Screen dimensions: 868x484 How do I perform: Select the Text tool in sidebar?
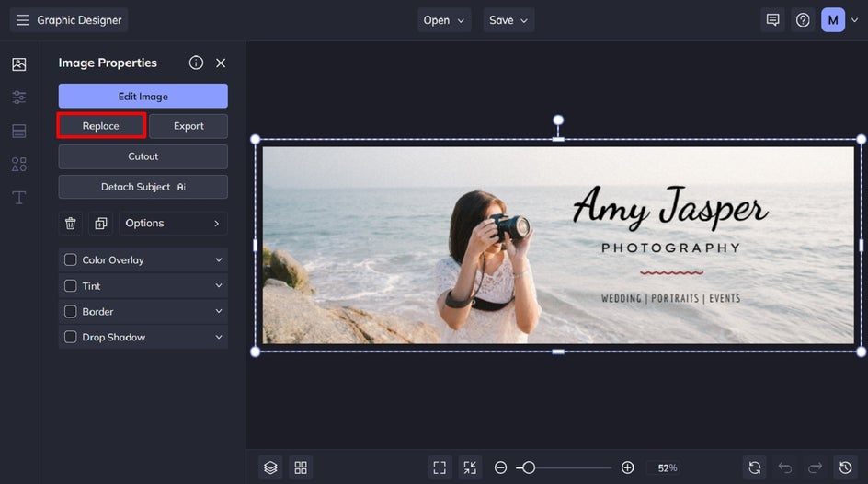point(18,198)
